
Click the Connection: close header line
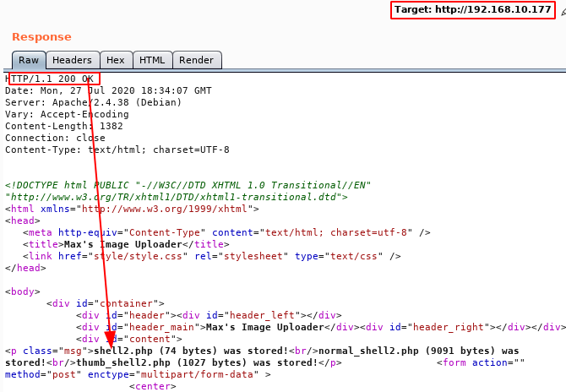coord(55,138)
